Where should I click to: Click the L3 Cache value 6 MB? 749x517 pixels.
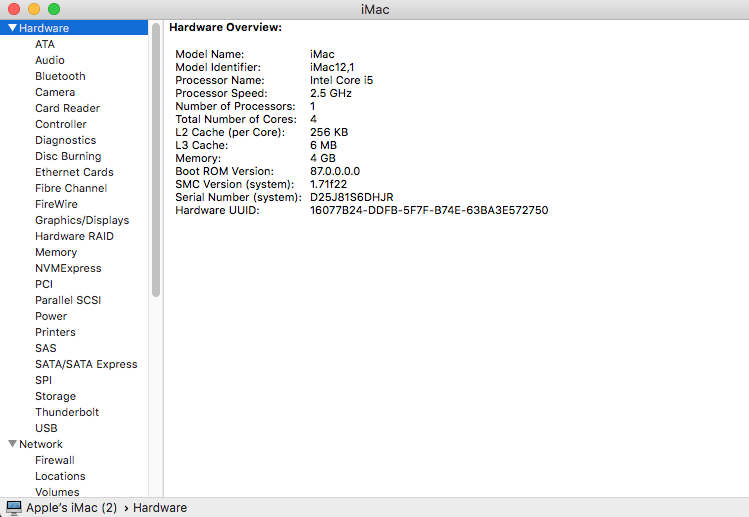323,145
